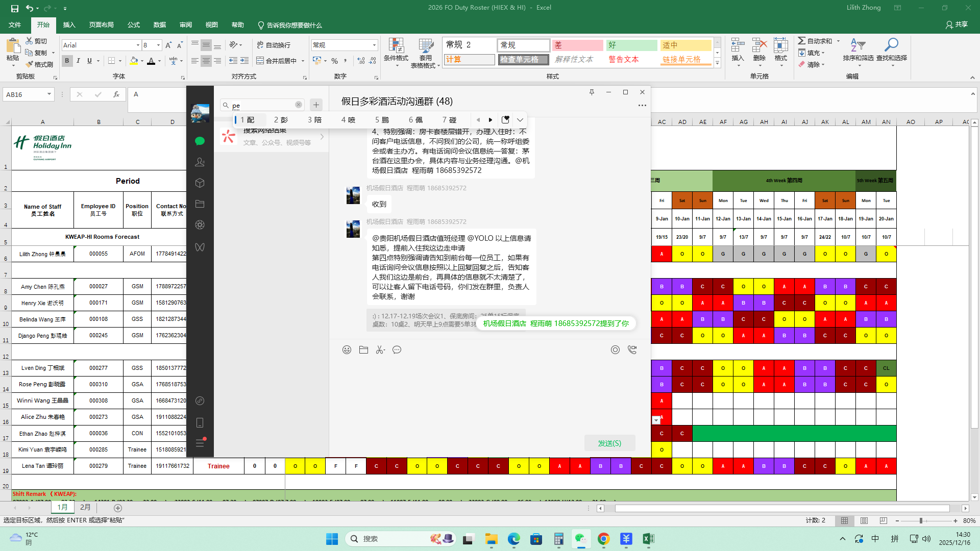Click the Send (发送) button in chat
The image size is (980, 551).
tap(609, 443)
